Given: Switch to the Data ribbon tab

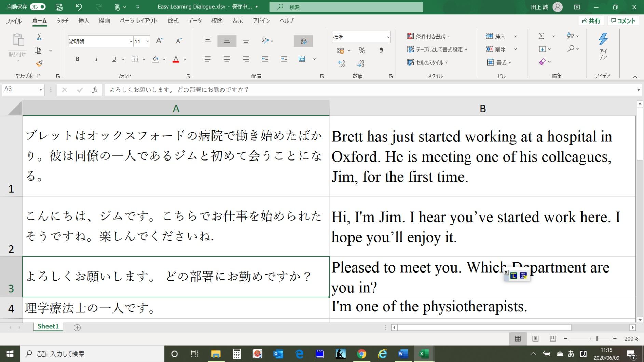Looking at the screenshot, I should (195, 21).
